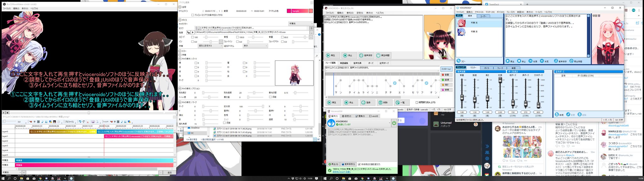644x181 pixels.
Task: Click delete item icon in YMM timeline toolbar
Action: pos(88,122)
